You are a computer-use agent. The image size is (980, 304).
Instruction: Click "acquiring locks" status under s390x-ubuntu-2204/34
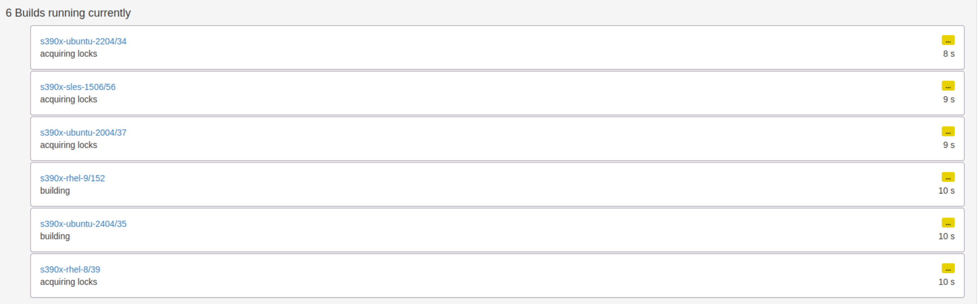pos(69,54)
